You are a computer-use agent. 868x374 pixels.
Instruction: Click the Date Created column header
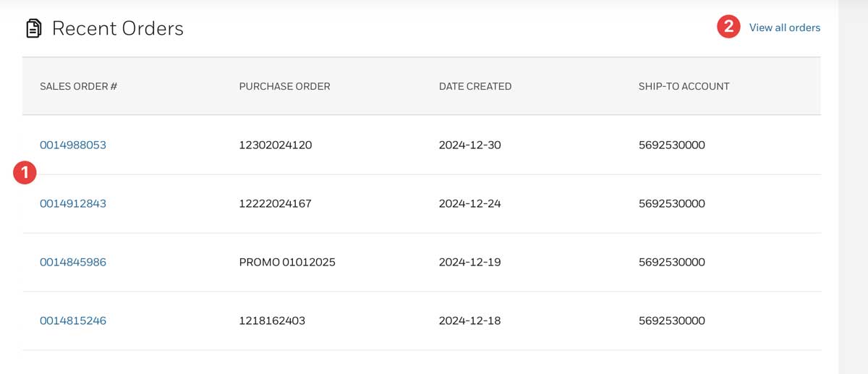click(x=475, y=86)
